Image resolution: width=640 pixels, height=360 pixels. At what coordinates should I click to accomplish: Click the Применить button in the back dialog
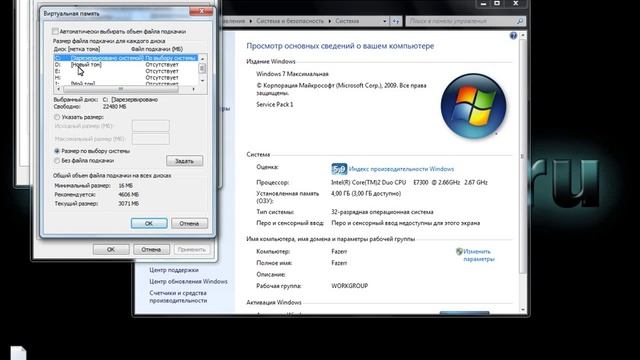click(x=191, y=249)
